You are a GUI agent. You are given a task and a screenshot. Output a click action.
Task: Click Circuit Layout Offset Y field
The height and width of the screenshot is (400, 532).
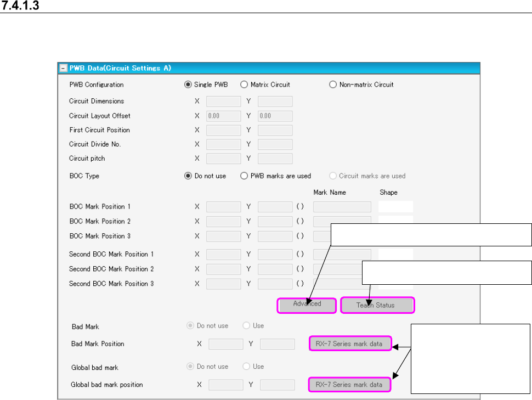(x=275, y=116)
